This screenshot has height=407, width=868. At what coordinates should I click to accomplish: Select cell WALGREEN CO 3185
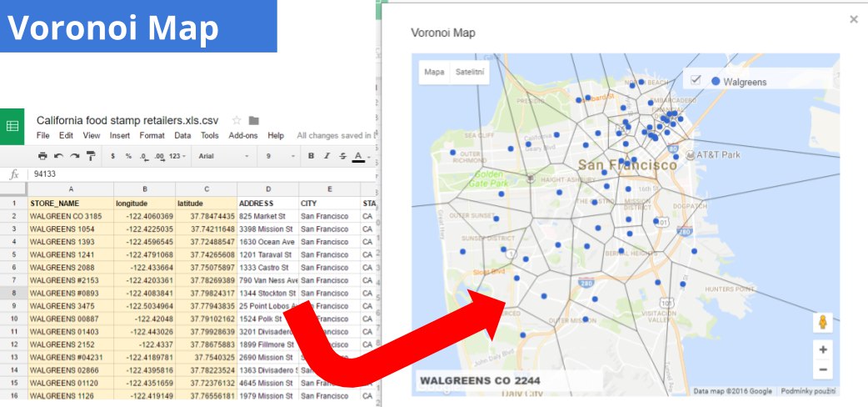tap(71, 216)
